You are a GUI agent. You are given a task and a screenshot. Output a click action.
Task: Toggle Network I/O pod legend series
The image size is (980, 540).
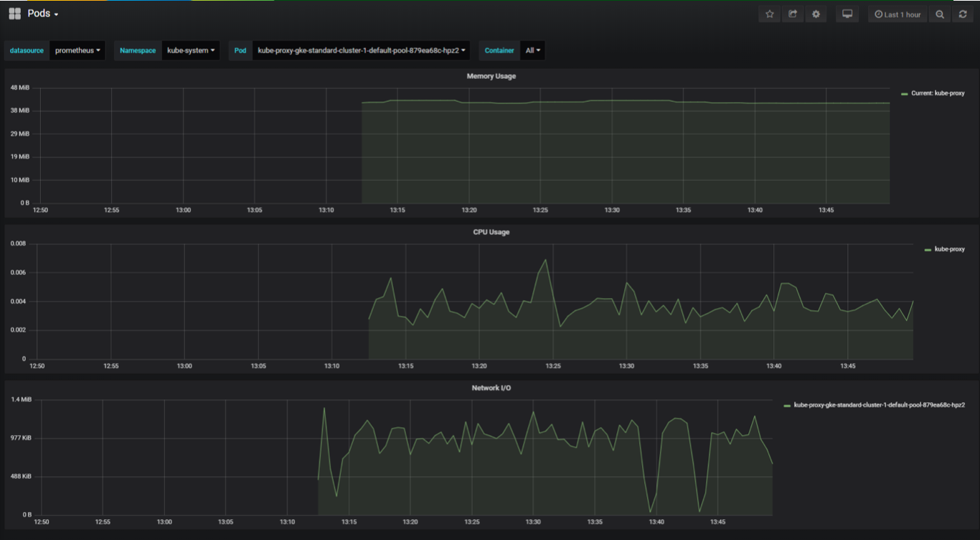879,405
